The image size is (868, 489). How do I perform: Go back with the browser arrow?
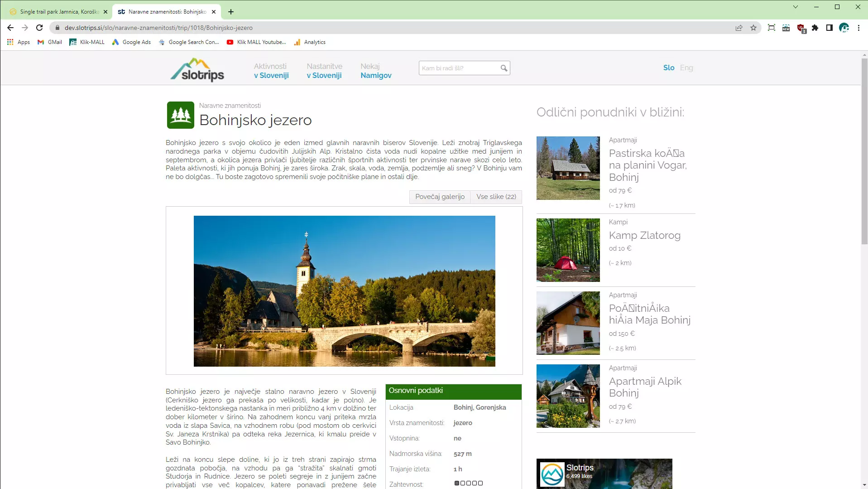click(x=10, y=28)
